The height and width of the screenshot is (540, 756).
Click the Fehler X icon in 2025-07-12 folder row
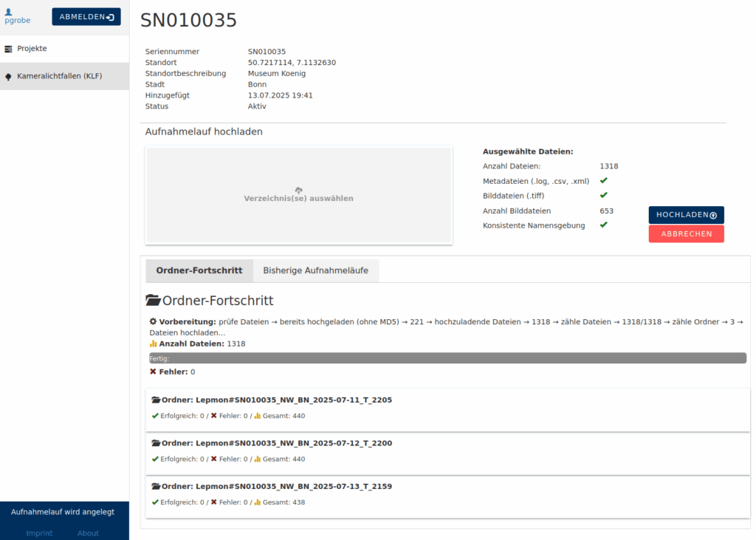click(213, 459)
